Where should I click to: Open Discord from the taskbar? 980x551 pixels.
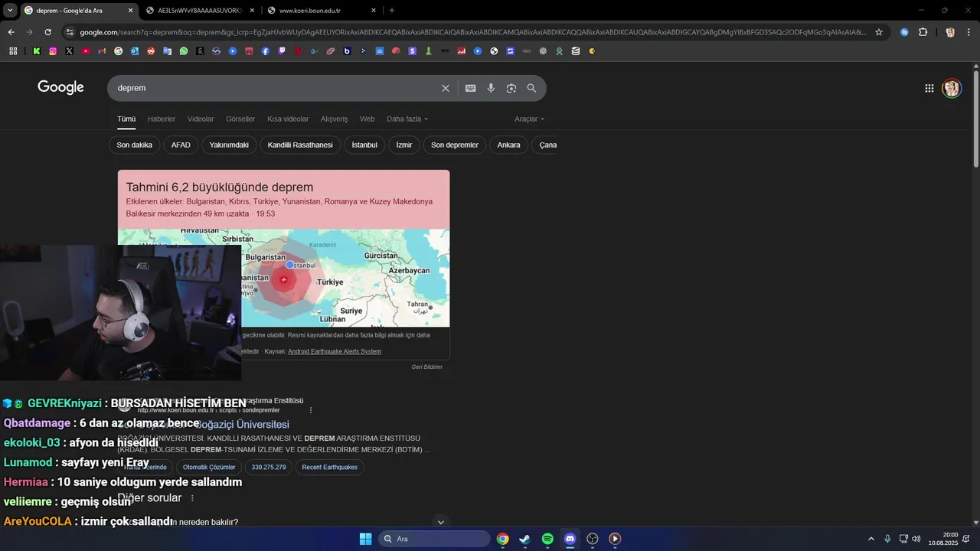(x=570, y=539)
